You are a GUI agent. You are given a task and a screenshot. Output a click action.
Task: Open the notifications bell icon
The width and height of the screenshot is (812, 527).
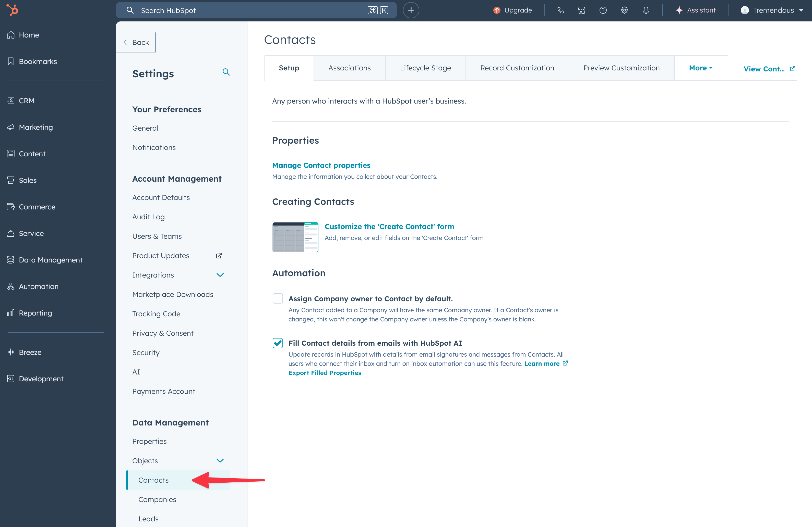pyautogui.click(x=646, y=10)
